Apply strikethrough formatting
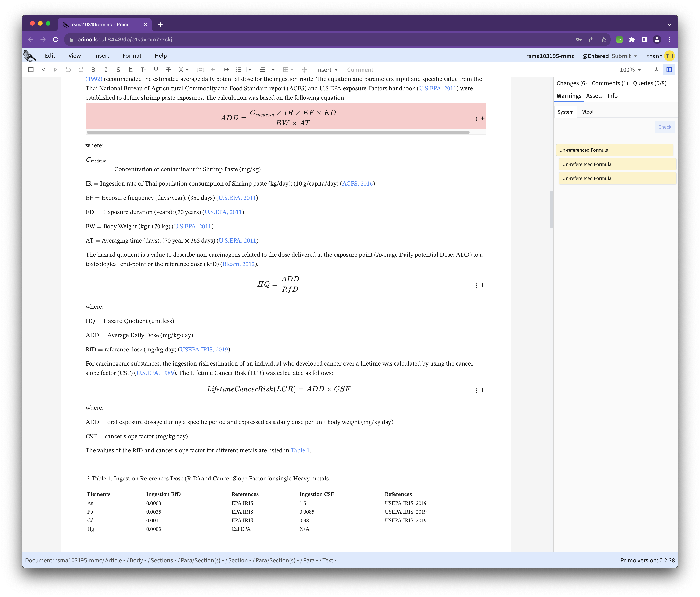 coord(168,70)
